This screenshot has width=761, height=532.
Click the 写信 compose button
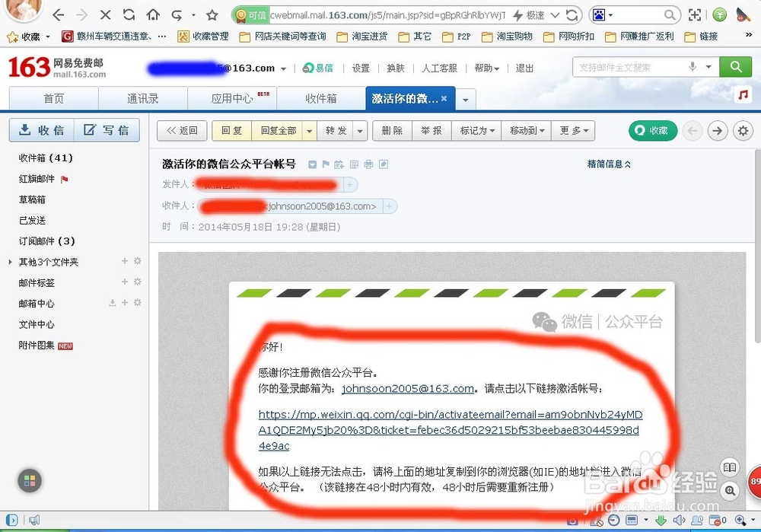[107, 130]
